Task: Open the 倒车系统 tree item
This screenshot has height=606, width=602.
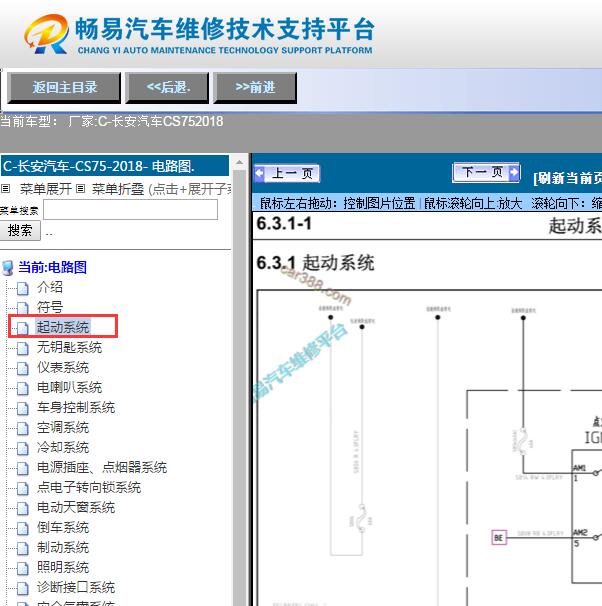Action: click(x=63, y=528)
